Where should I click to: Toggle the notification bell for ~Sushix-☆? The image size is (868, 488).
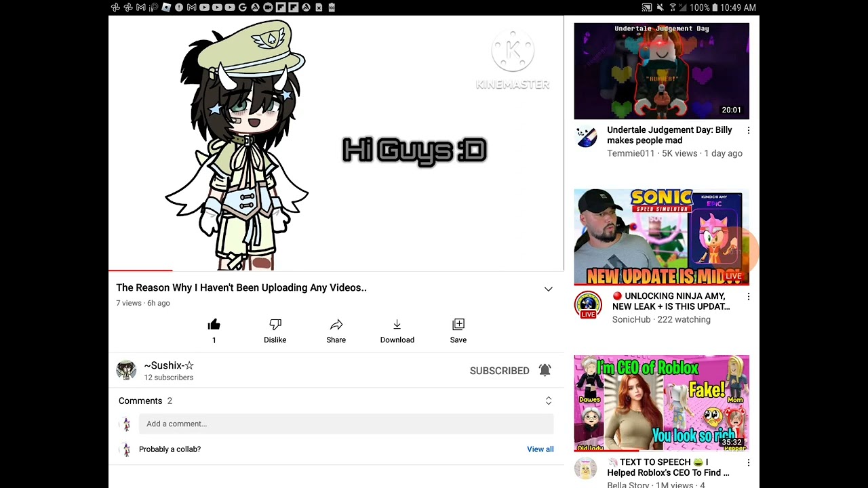(x=545, y=370)
